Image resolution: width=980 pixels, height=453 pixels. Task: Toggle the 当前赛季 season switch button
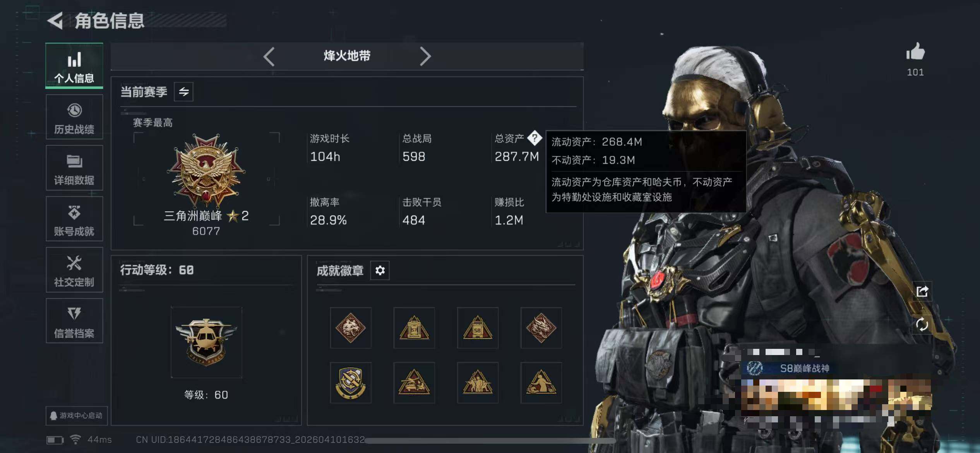pos(183,92)
